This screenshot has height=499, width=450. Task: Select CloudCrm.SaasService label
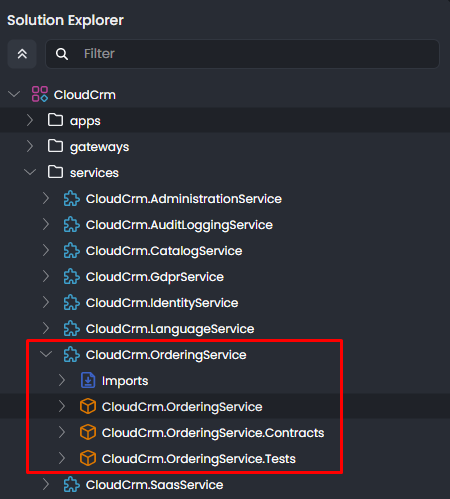(x=155, y=485)
